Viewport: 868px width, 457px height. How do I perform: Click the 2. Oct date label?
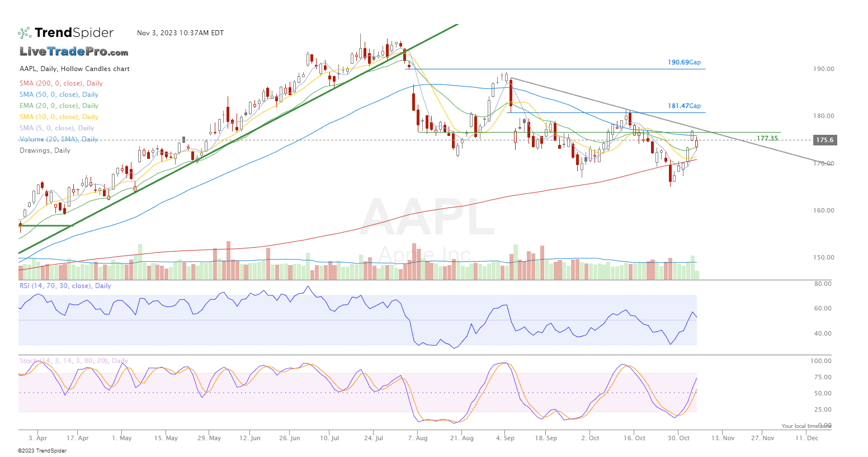pos(590,438)
